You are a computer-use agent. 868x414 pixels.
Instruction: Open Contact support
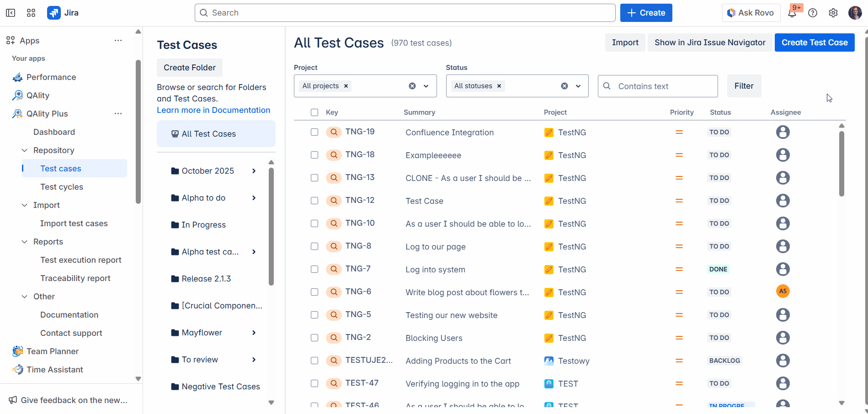[x=71, y=333]
